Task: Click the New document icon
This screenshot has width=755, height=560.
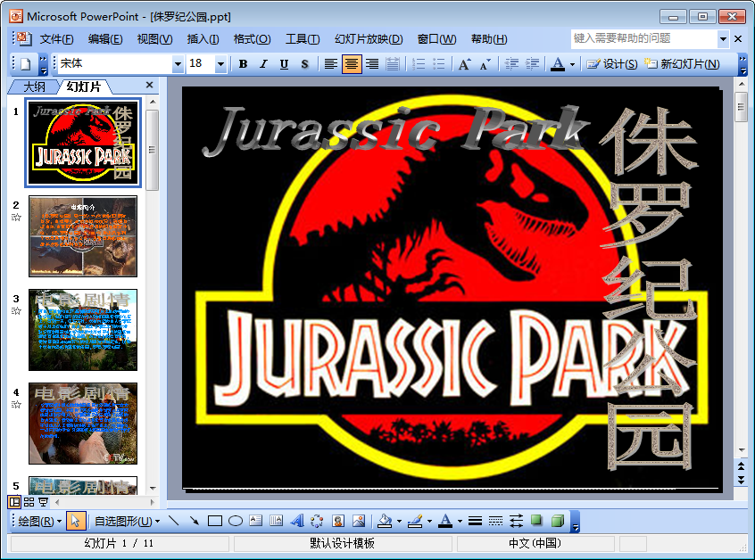Action: click(x=26, y=64)
